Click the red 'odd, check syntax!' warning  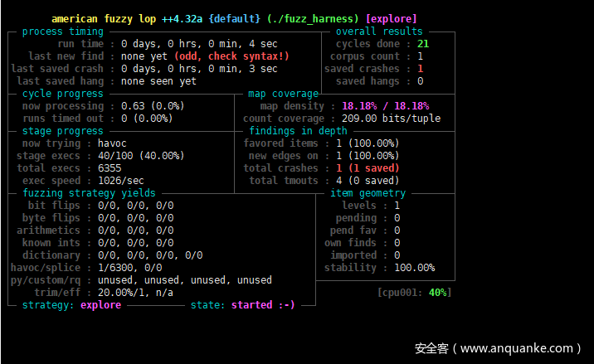coord(232,56)
